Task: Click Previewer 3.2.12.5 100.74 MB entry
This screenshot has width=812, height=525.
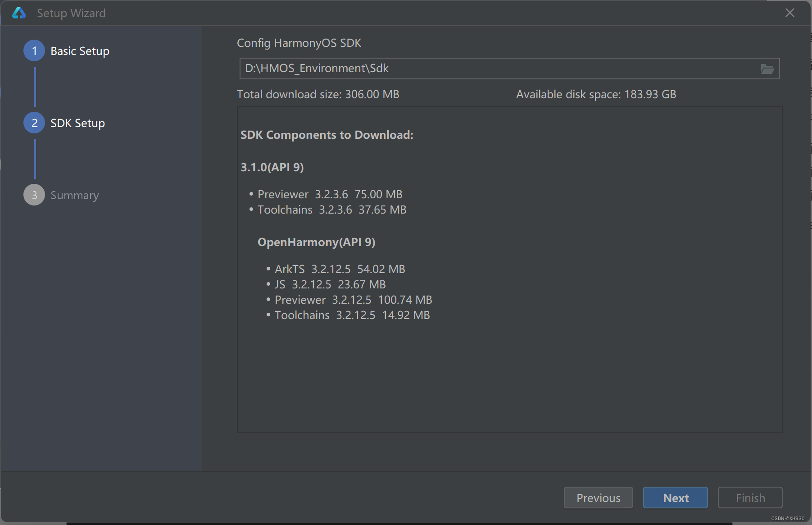Action: click(353, 300)
